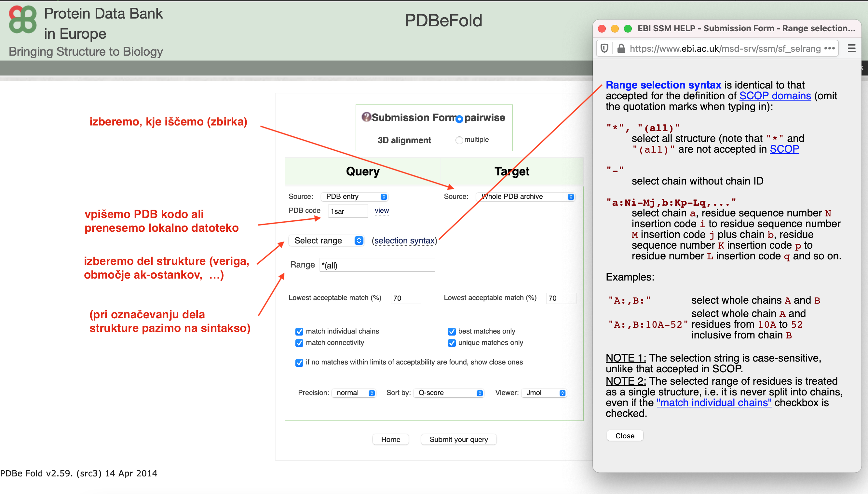Click the Query lowest acceptable match field
Viewport: 868px width, 494px height.
pos(406,298)
